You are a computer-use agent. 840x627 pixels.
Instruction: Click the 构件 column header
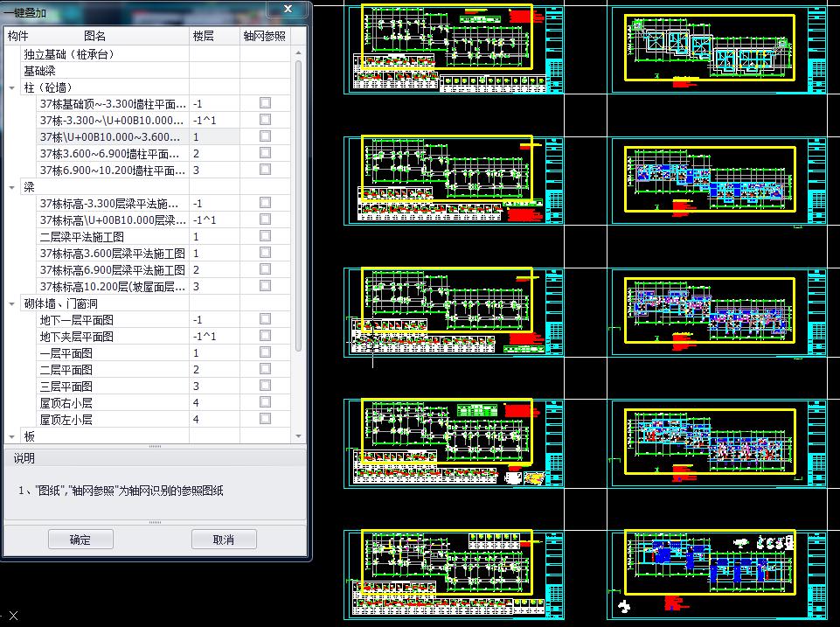point(17,36)
